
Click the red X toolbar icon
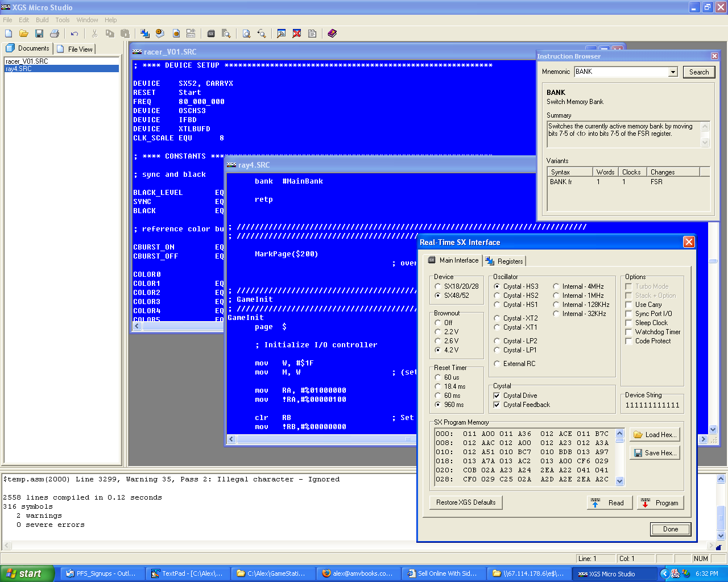point(297,34)
